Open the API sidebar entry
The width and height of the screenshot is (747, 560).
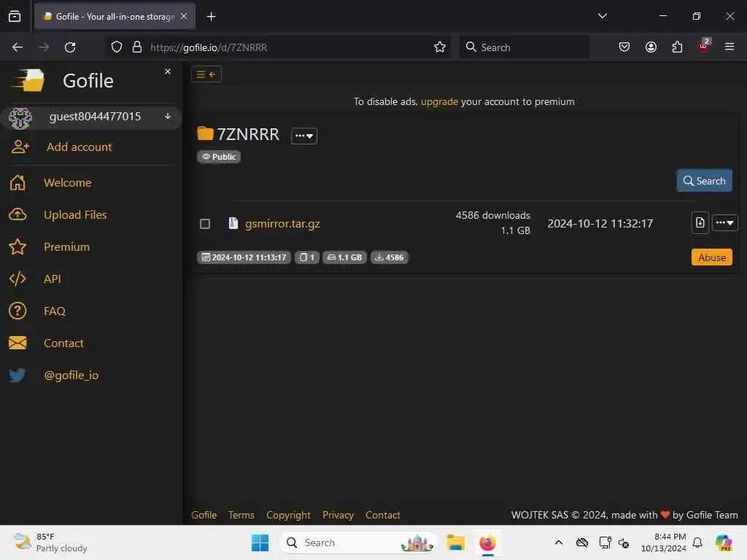(53, 279)
